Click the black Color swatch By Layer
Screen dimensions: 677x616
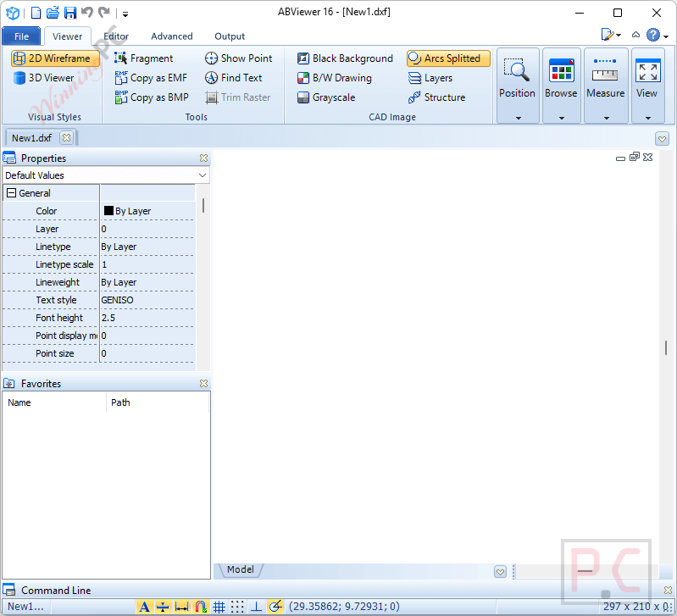tap(108, 211)
